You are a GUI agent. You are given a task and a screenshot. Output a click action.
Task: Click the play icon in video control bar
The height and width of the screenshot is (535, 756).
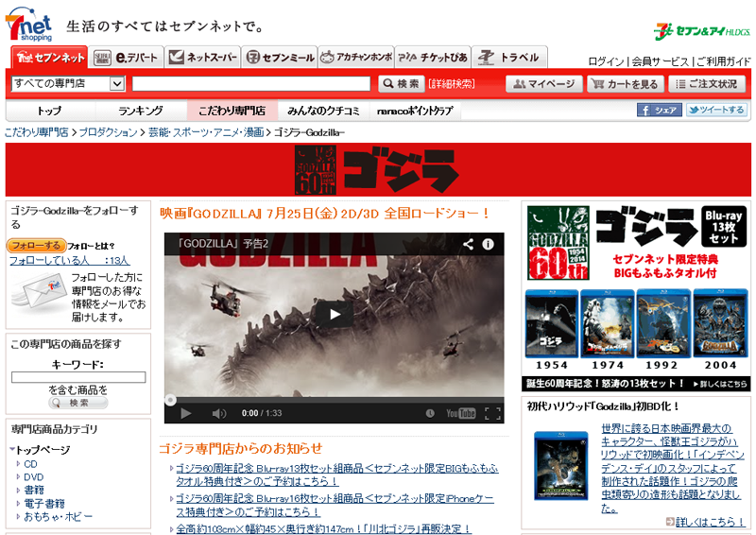pos(185,413)
